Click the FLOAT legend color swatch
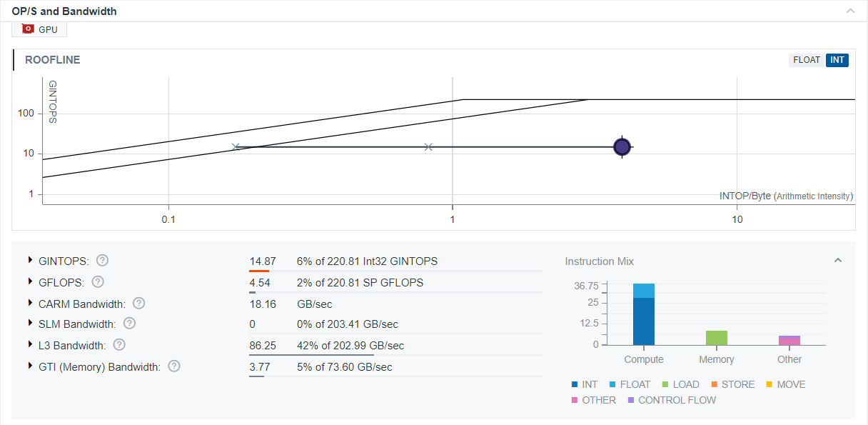 (x=613, y=384)
